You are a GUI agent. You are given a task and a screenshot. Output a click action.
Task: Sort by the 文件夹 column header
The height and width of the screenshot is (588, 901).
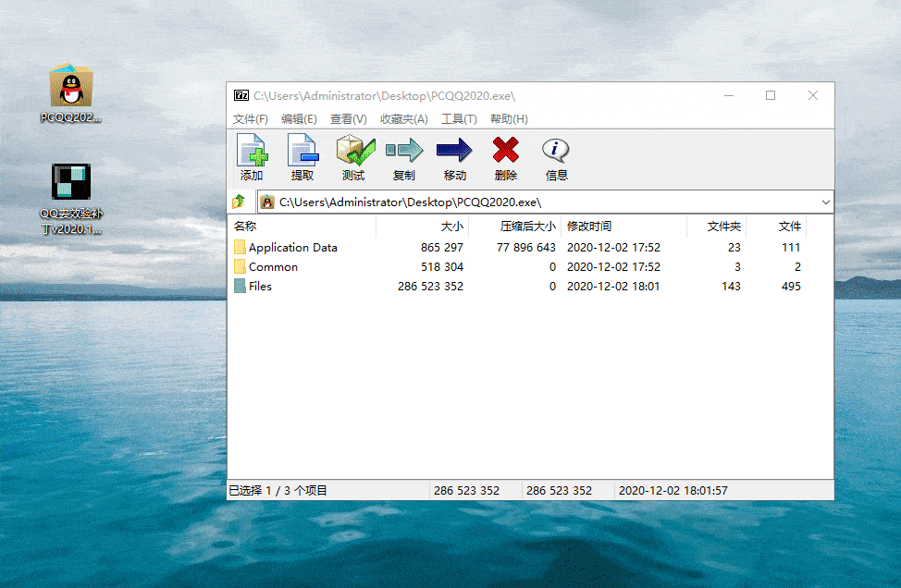717,227
